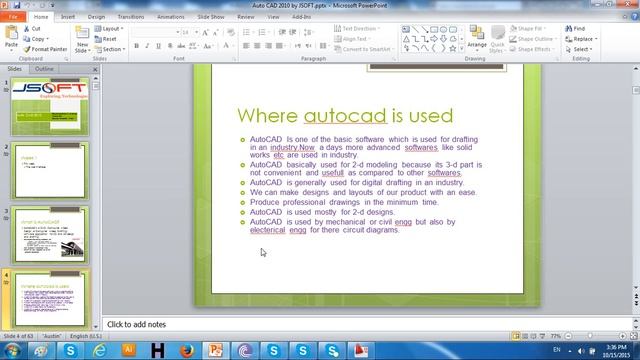Center text in paragraph group
This screenshot has width=640, height=360.
click(257, 46)
